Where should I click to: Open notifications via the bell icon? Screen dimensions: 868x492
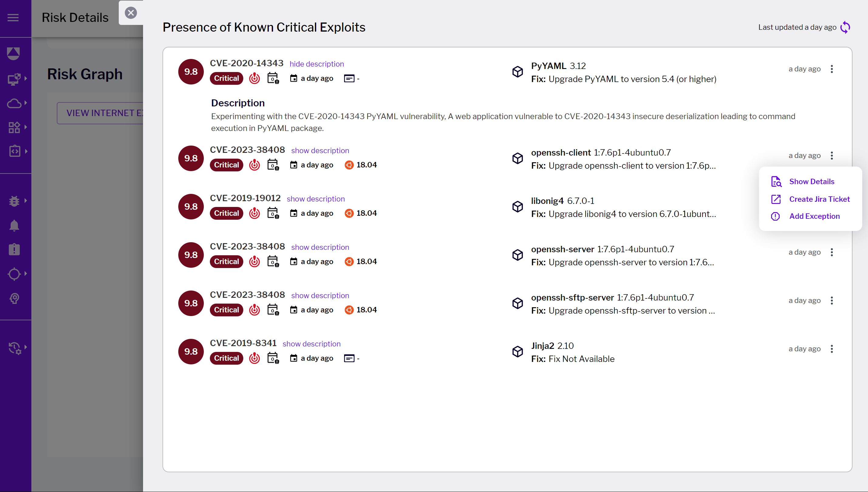pyautogui.click(x=14, y=225)
